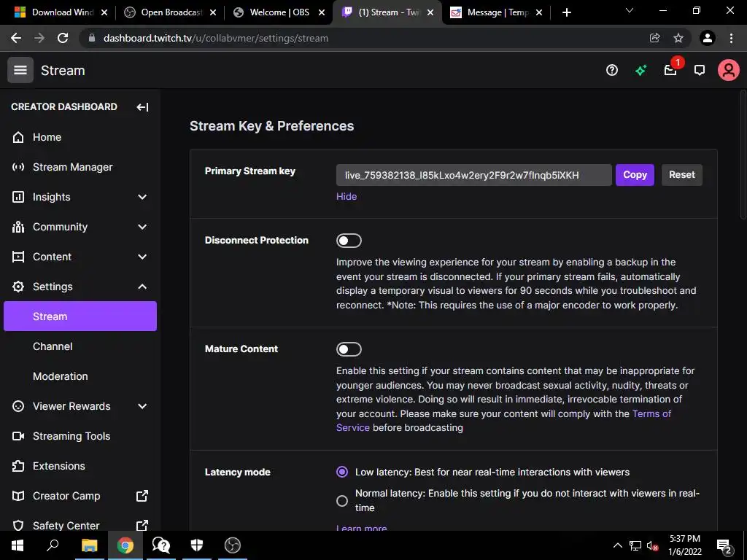Reset the primary stream key
The image size is (747, 560).
682,175
